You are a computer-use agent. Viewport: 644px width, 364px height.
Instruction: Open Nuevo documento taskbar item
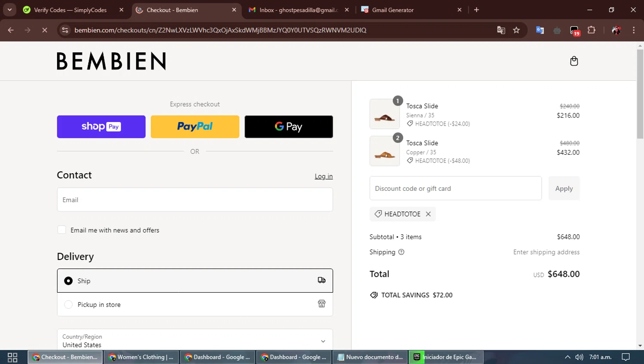(371, 357)
